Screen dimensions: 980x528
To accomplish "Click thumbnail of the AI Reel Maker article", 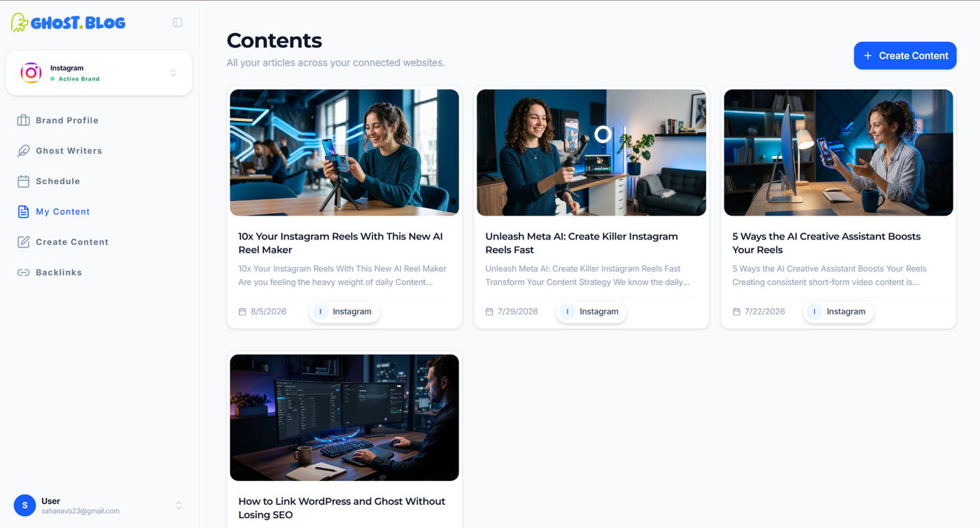I will (x=344, y=153).
